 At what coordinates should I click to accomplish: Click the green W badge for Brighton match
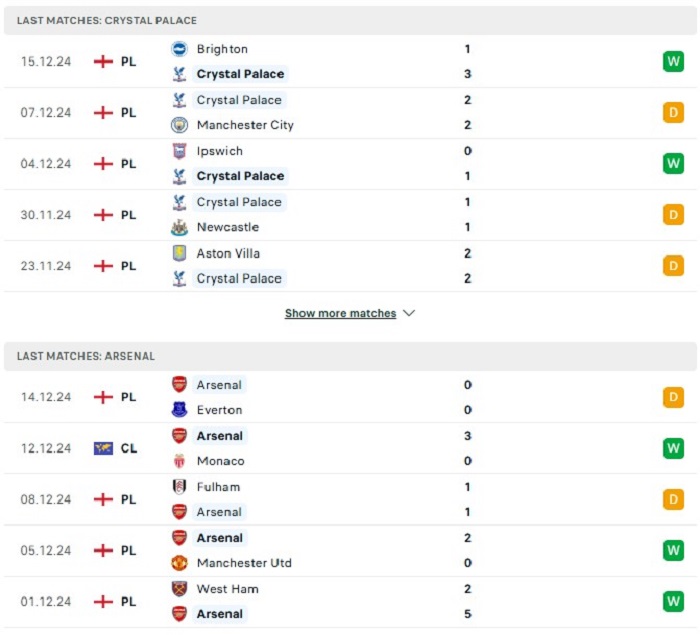coord(673,61)
